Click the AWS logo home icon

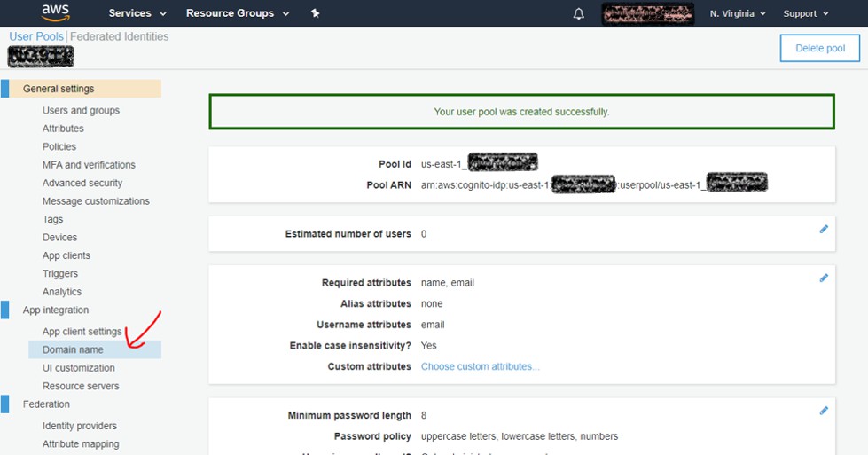pyautogui.click(x=55, y=13)
